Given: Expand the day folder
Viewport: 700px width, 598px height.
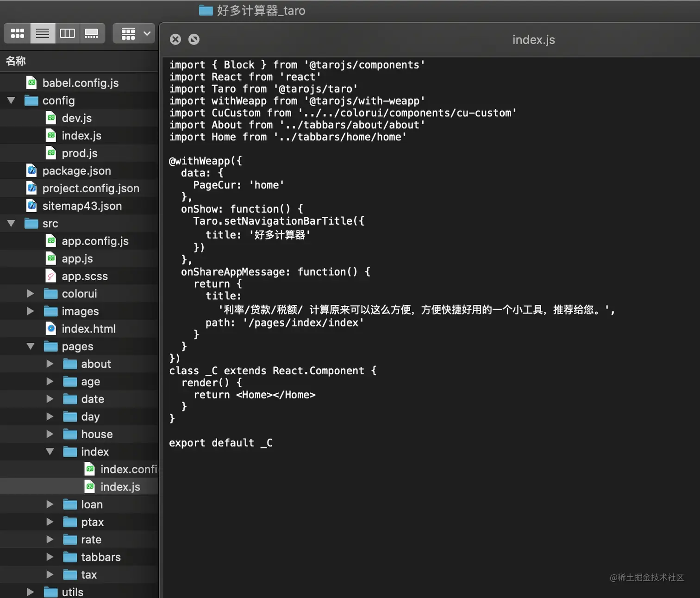Looking at the screenshot, I should point(50,417).
